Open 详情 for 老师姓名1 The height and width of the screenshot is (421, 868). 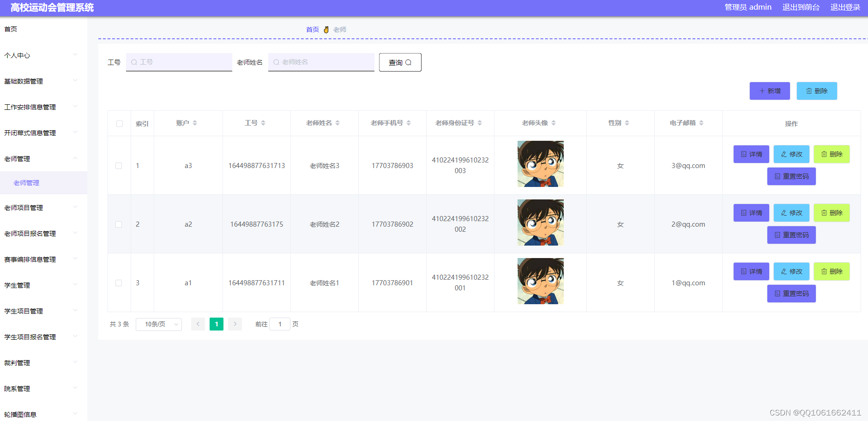pyautogui.click(x=751, y=271)
